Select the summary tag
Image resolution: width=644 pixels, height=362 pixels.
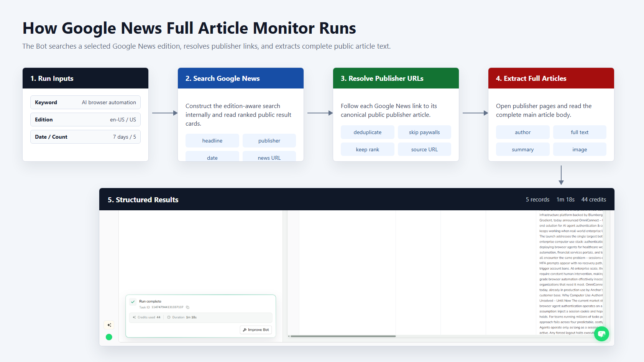point(523,149)
